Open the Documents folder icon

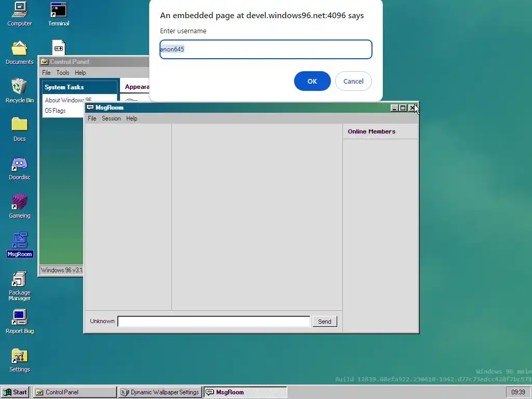click(x=19, y=52)
